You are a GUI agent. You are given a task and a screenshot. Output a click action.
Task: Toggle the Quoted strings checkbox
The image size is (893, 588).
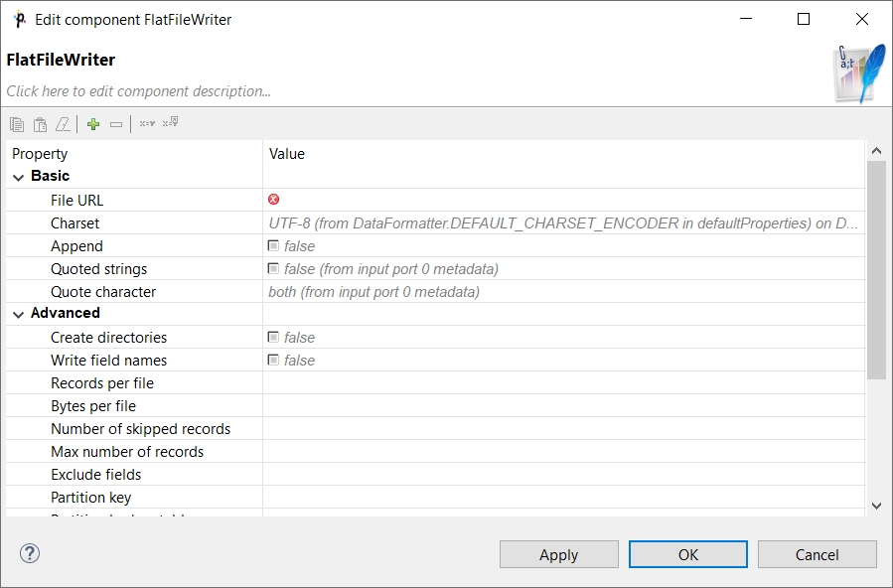[273, 268]
